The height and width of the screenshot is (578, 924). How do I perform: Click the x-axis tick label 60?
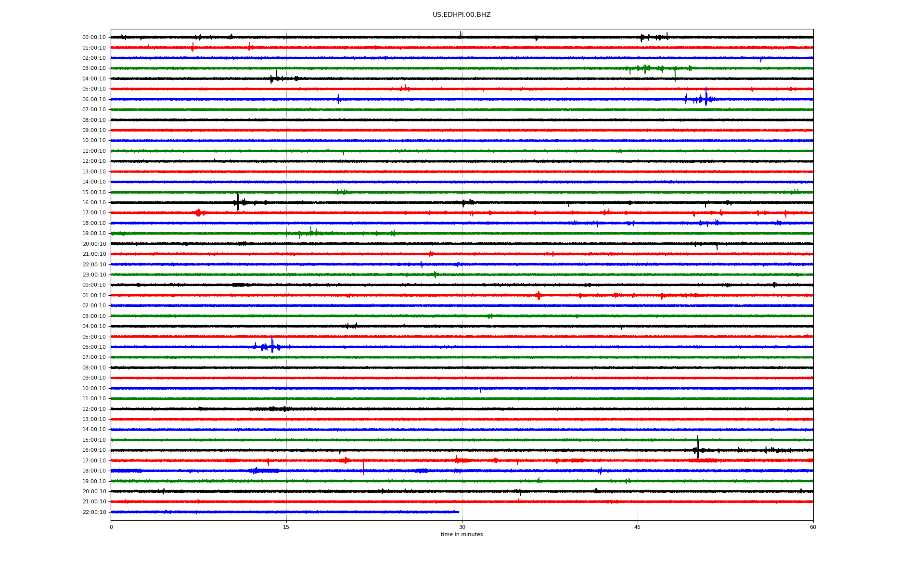click(x=812, y=527)
